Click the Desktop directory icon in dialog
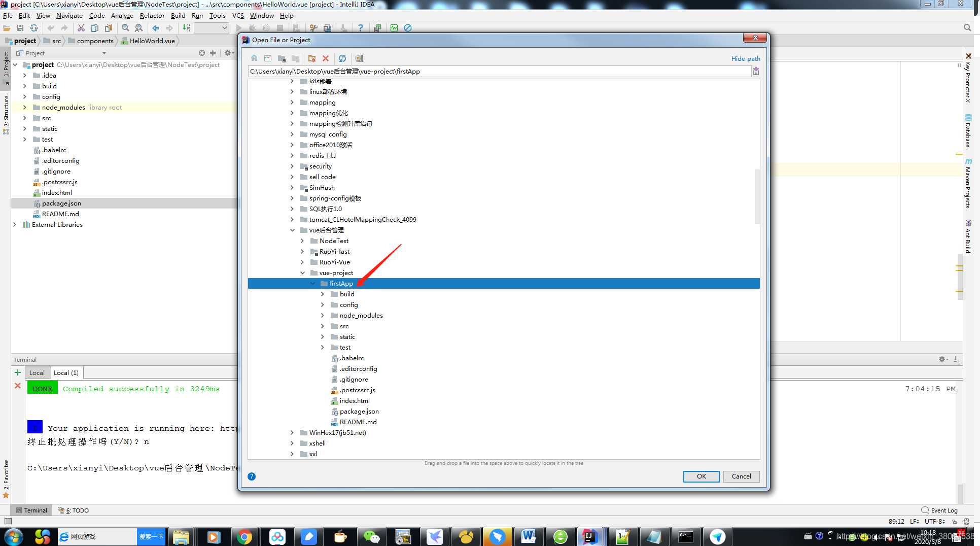This screenshot has width=980, height=546. pyautogui.click(x=268, y=58)
